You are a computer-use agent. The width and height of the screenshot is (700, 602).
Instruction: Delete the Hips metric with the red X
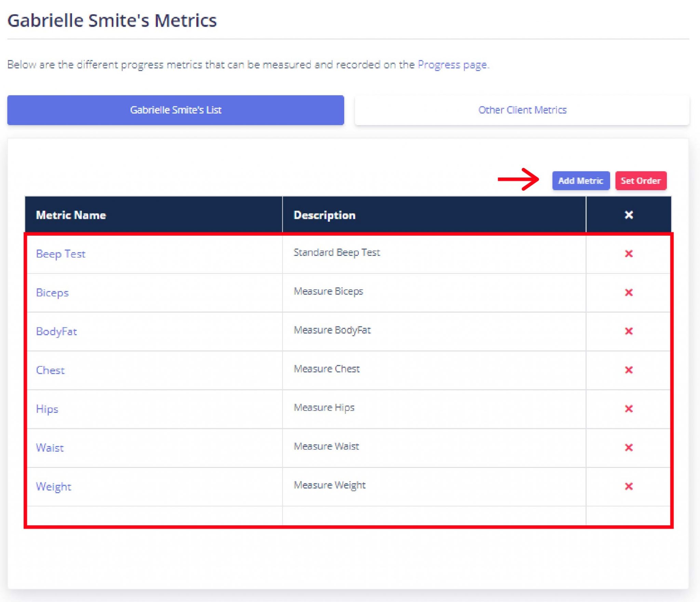[x=629, y=409]
